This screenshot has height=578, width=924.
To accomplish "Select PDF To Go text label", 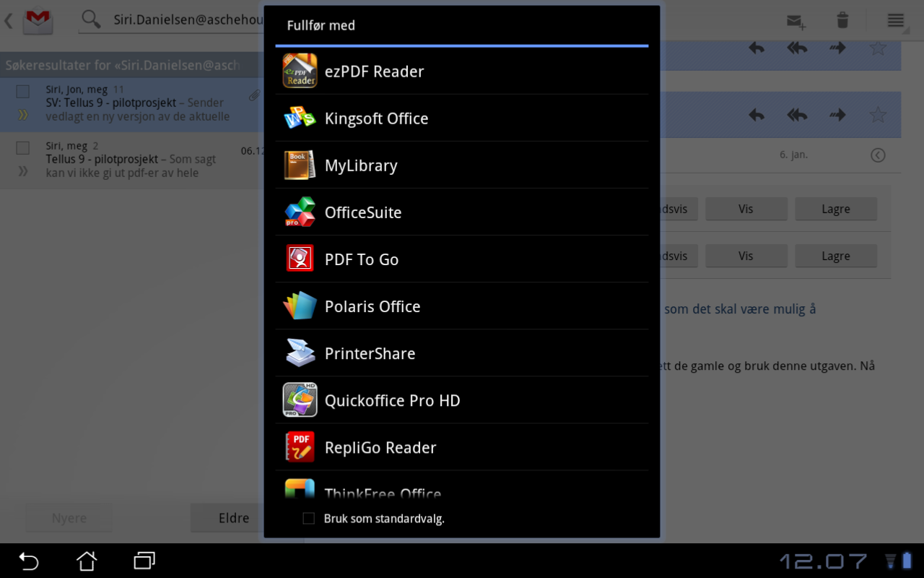I will point(362,259).
